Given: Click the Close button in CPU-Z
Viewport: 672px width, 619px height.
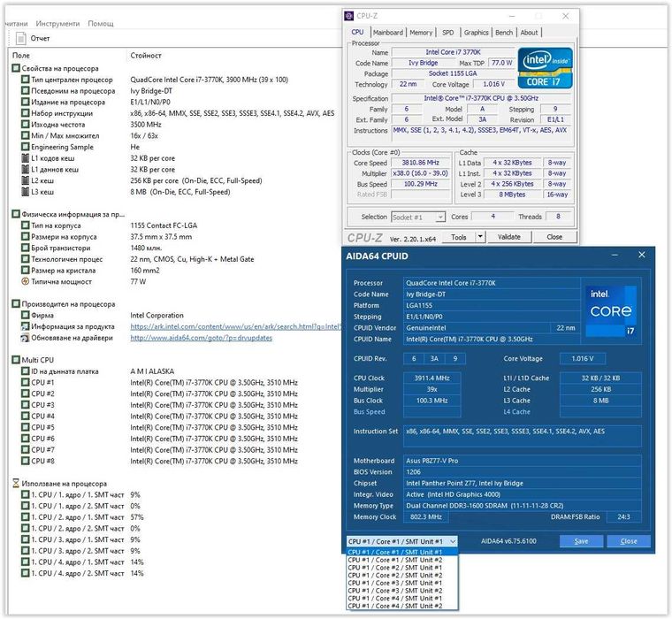Looking at the screenshot, I should point(554,237).
